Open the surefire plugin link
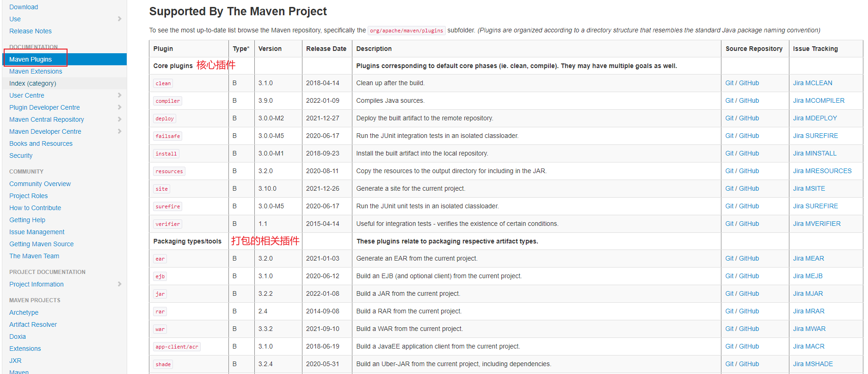The height and width of the screenshot is (374, 868). (168, 206)
